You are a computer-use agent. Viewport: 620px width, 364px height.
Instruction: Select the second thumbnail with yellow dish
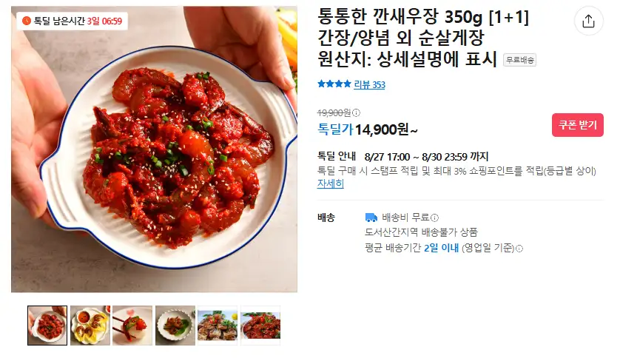point(90,326)
